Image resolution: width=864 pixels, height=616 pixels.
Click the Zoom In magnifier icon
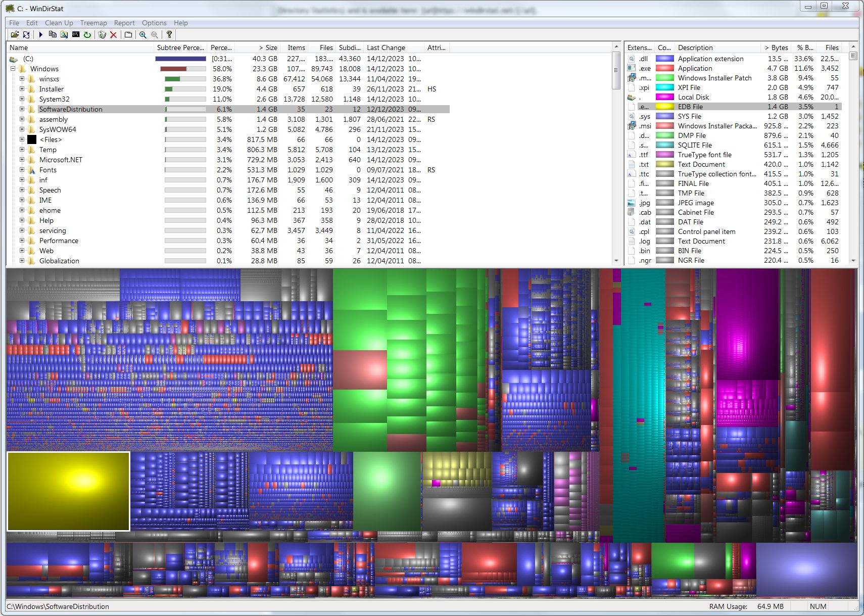pyautogui.click(x=143, y=34)
